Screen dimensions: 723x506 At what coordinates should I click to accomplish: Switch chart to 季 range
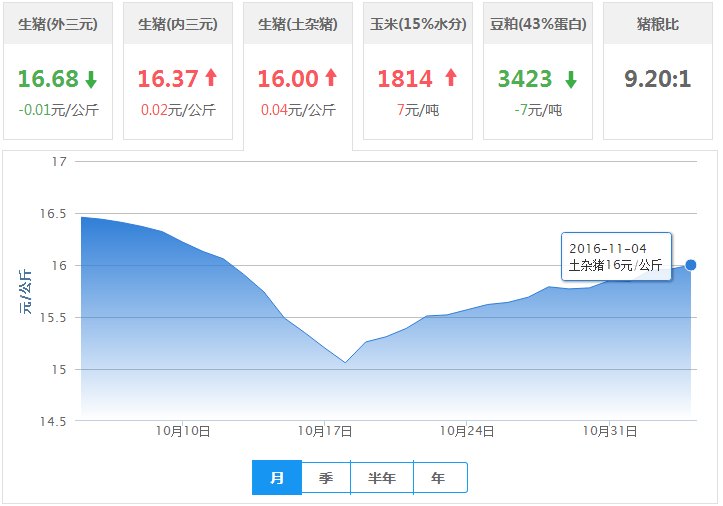[x=326, y=478]
